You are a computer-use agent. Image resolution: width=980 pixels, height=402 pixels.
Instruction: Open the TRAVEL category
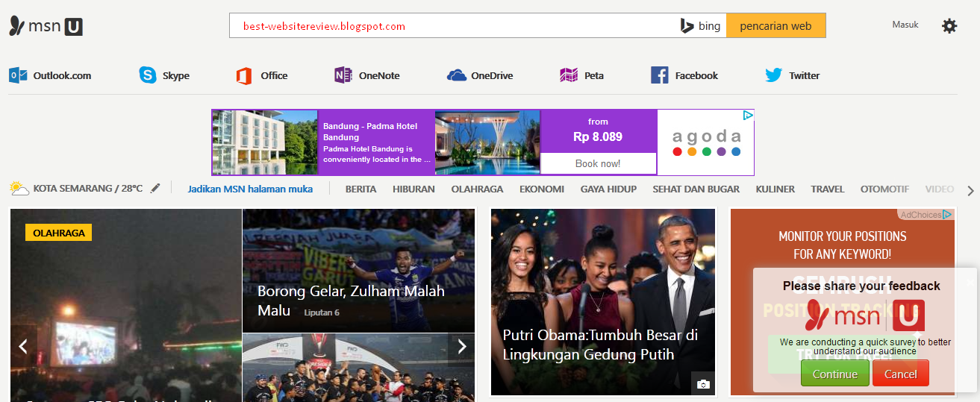(x=828, y=189)
